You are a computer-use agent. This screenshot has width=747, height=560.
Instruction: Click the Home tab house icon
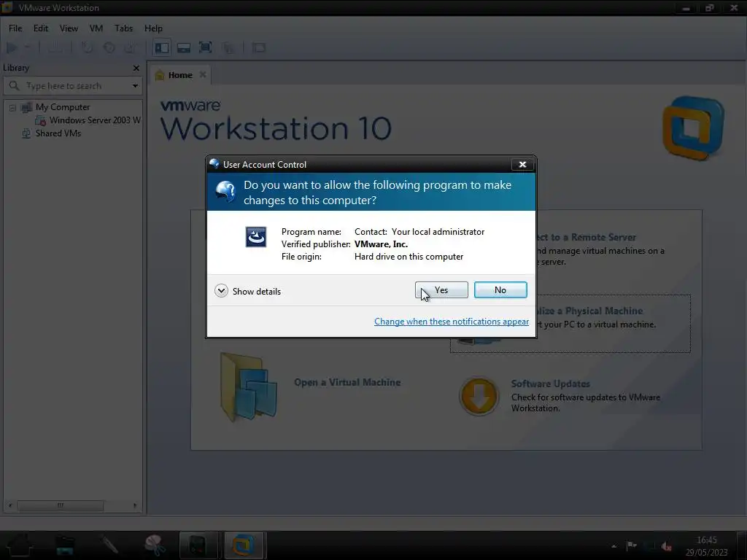point(160,75)
